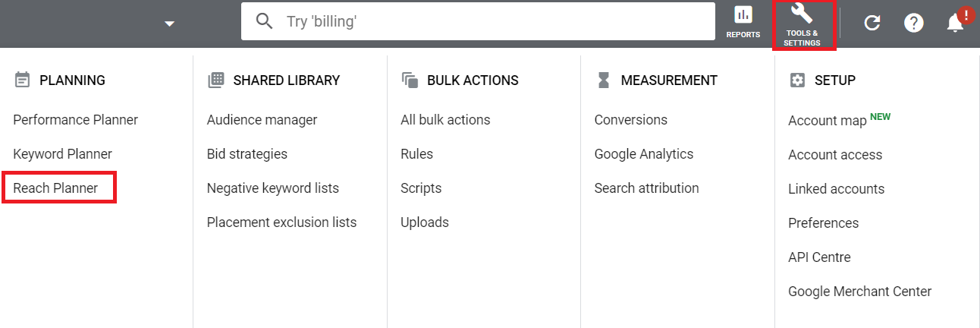View notifications via the bell icon

click(956, 23)
